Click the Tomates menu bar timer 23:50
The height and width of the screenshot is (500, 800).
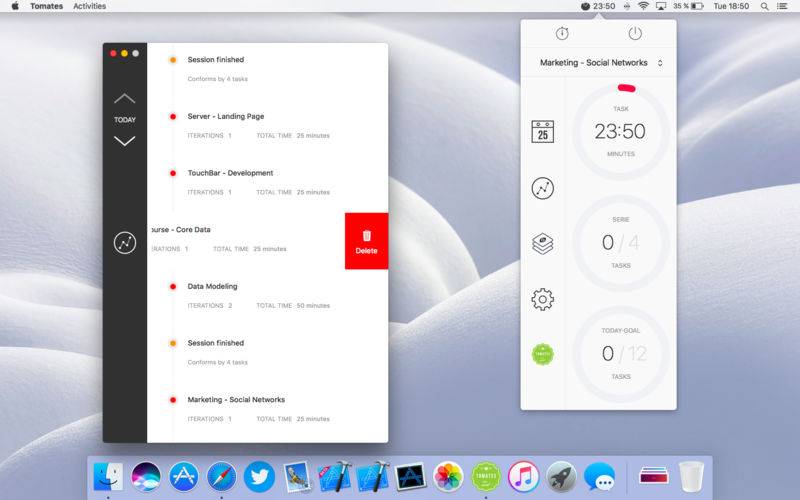tap(598, 6)
